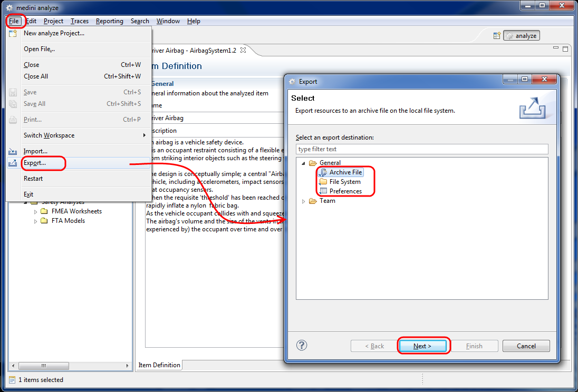Image resolution: width=578 pixels, height=392 pixels.
Task: Select the Team folder label
Action: coord(327,201)
